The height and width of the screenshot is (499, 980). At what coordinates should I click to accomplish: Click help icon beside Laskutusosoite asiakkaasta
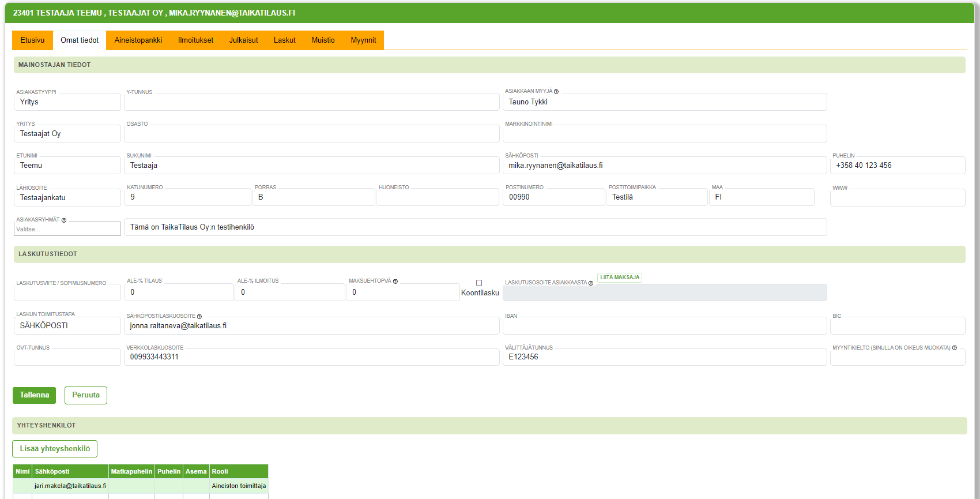(x=591, y=283)
